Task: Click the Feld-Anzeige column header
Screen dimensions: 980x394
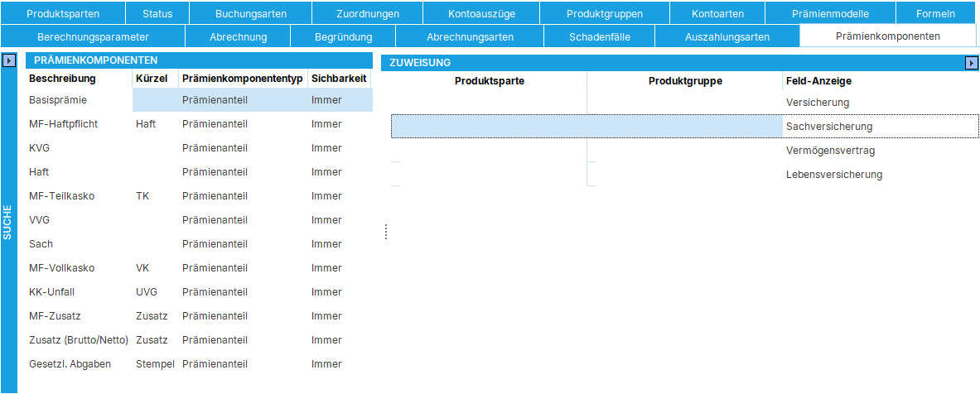Action: (x=818, y=81)
